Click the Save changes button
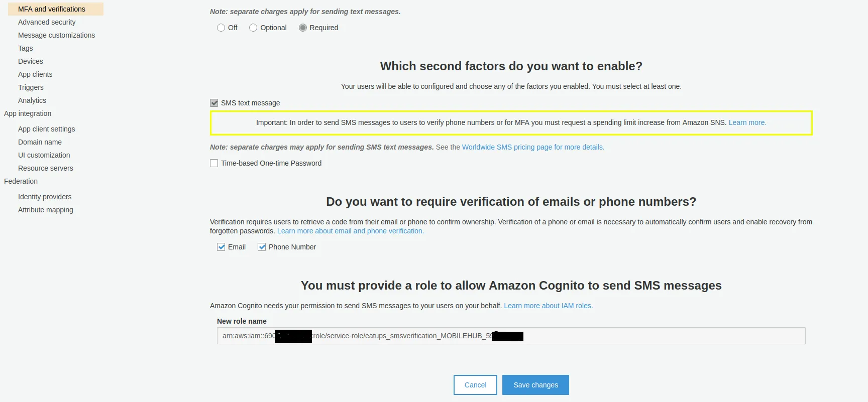This screenshot has height=402, width=868. (x=535, y=385)
